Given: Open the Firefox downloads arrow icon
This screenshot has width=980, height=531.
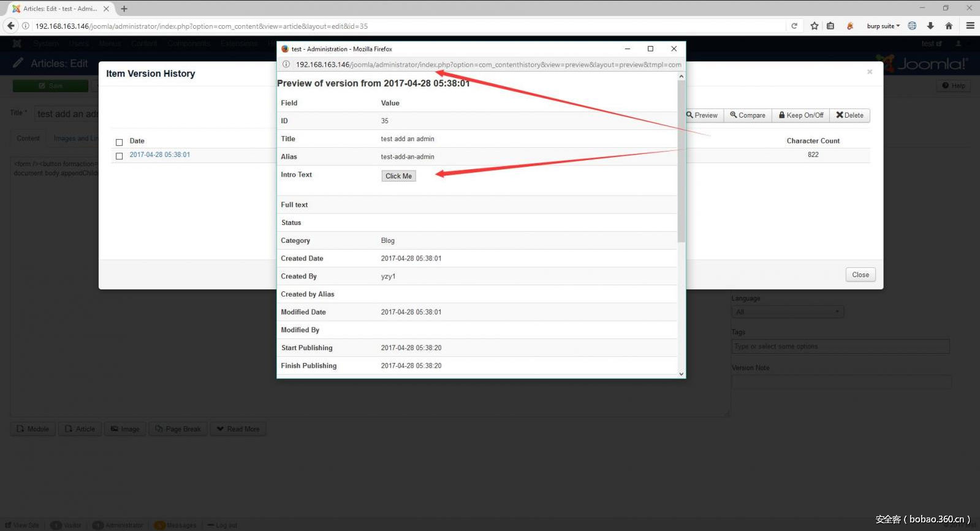Looking at the screenshot, I should [930, 26].
